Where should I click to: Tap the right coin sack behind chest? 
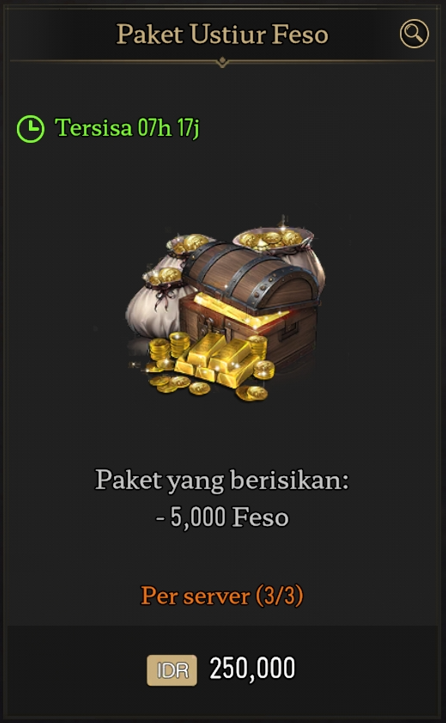284,249
